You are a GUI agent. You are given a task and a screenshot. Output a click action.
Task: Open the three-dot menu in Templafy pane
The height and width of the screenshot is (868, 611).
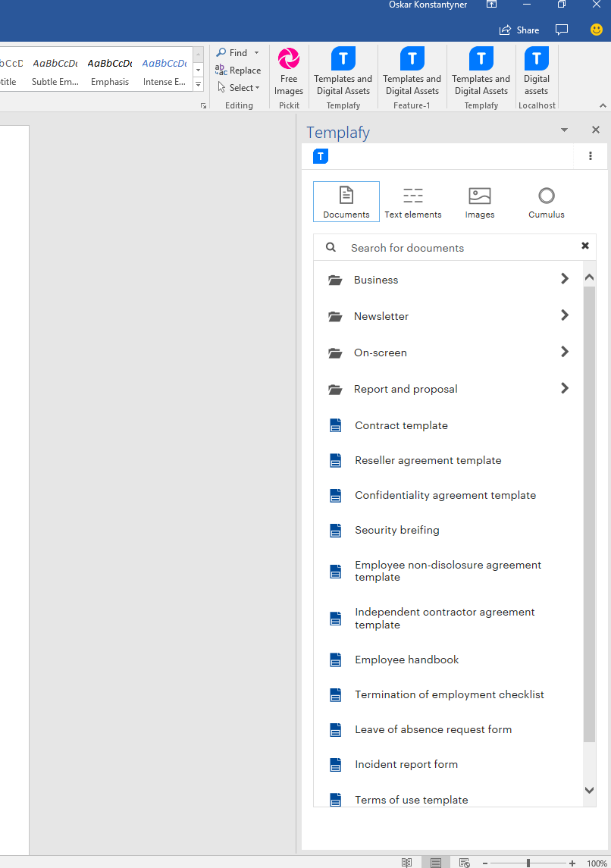(x=591, y=156)
